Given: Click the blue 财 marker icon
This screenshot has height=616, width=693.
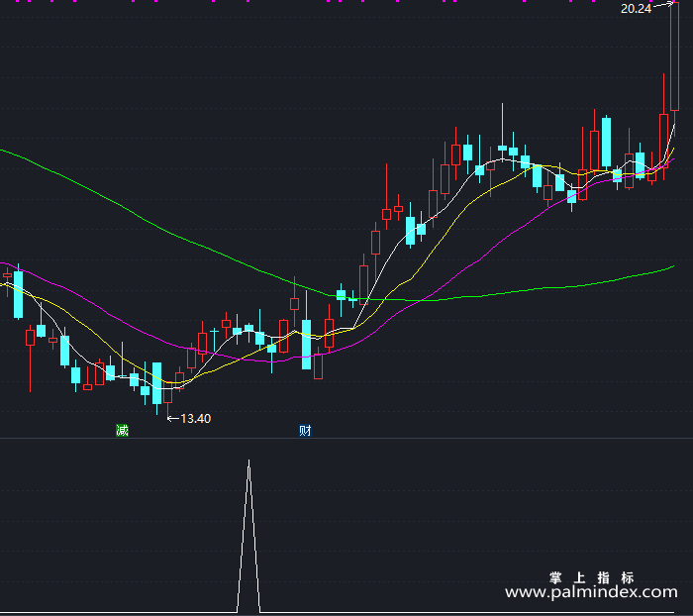Looking at the screenshot, I should pyautogui.click(x=305, y=430).
